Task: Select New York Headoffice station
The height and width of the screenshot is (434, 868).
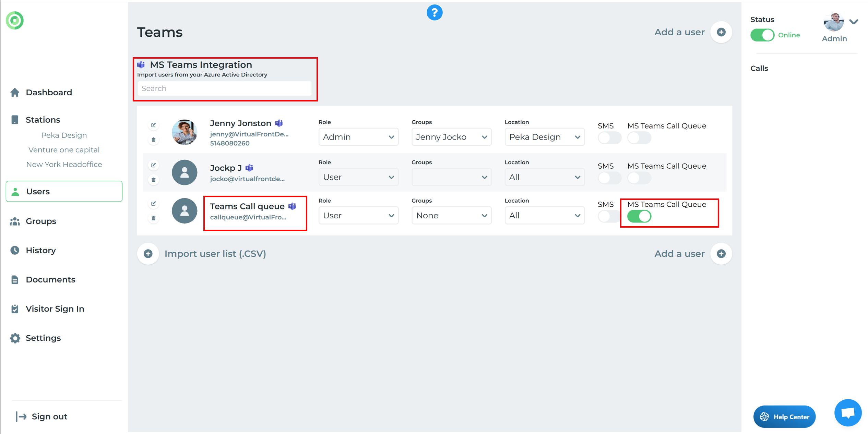Action: click(x=64, y=165)
